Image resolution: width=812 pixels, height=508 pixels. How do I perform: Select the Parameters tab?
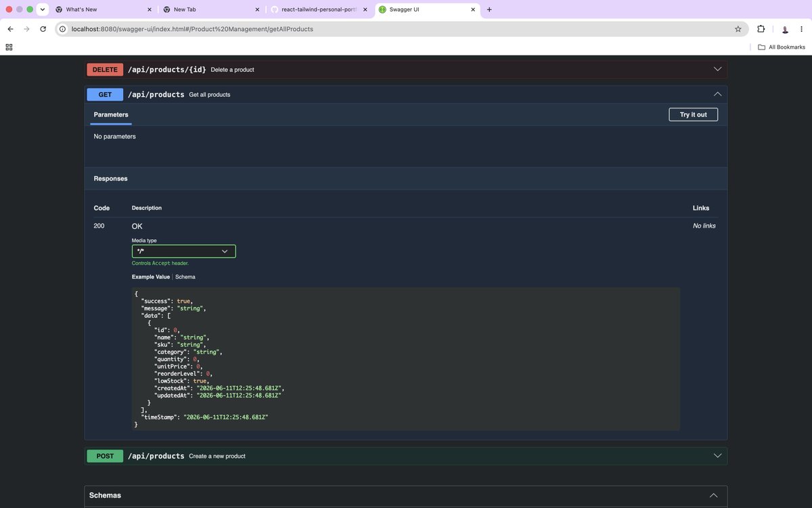(x=111, y=114)
